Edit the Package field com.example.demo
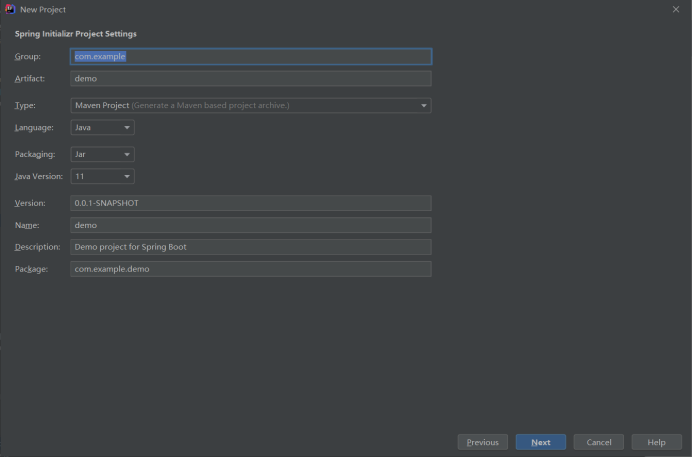Viewport: 692px width, 458px height. (x=251, y=269)
